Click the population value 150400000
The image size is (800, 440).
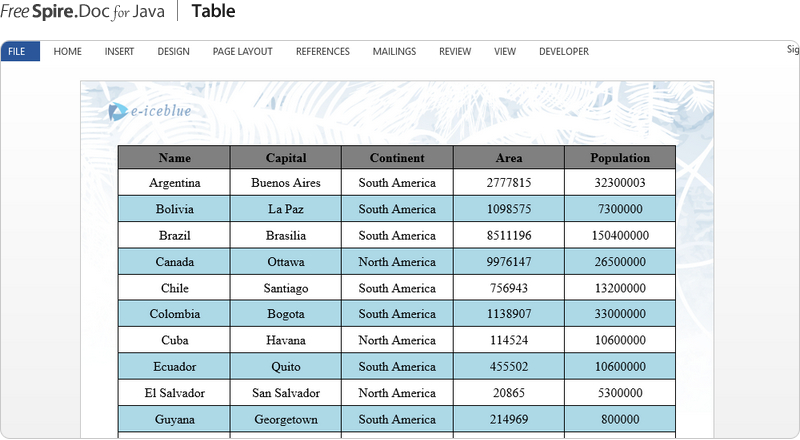click(x=620, y=235)
